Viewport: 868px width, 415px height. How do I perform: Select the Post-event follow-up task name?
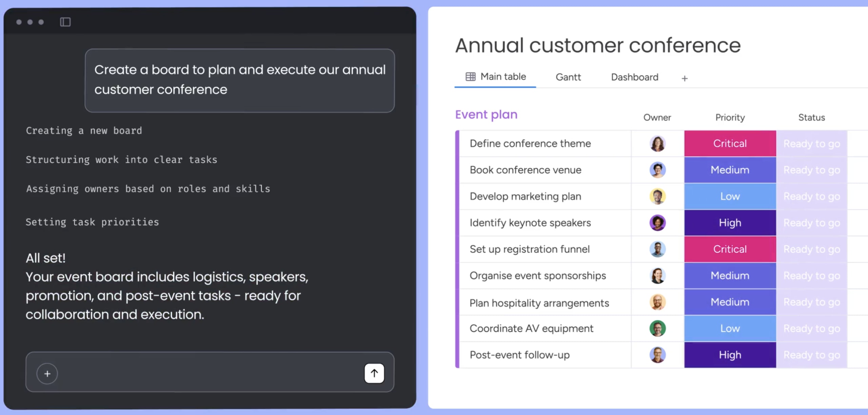point(519,355)
